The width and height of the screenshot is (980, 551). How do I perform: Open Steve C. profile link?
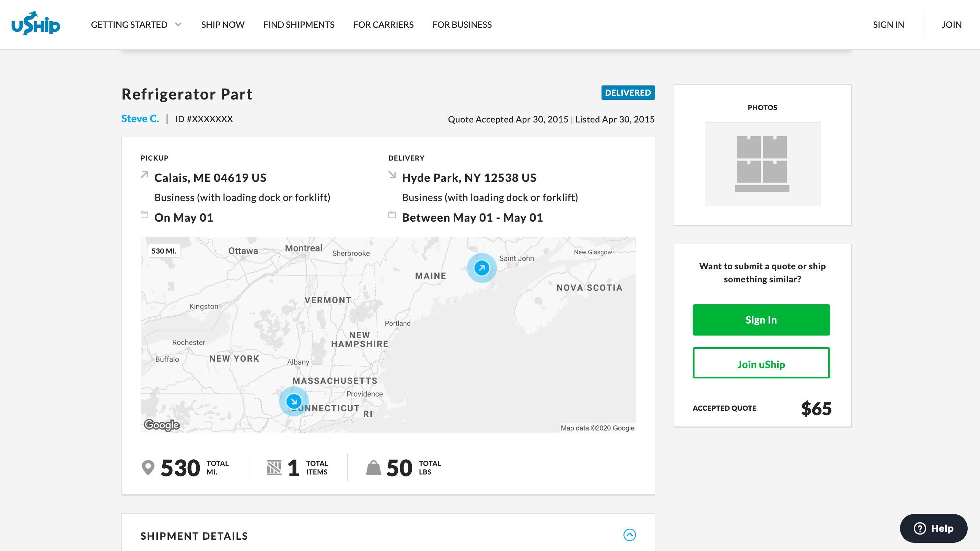tap(140, 119)
